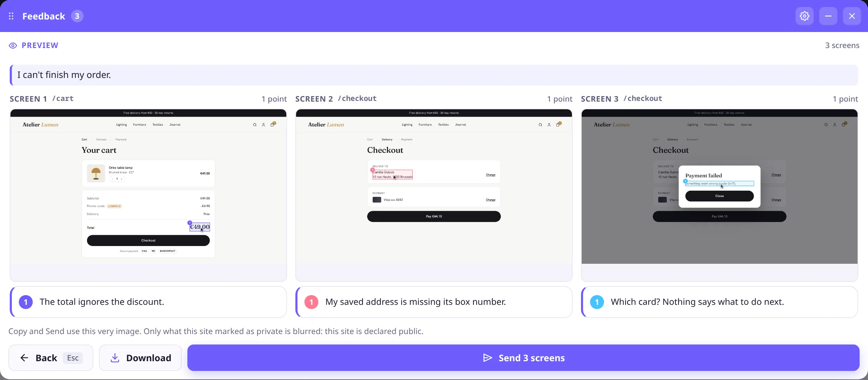This screenshot has width=868, height=380.
Task: Click the Textiles menu in Screen 2 screenshot
Action: point(443,125)
